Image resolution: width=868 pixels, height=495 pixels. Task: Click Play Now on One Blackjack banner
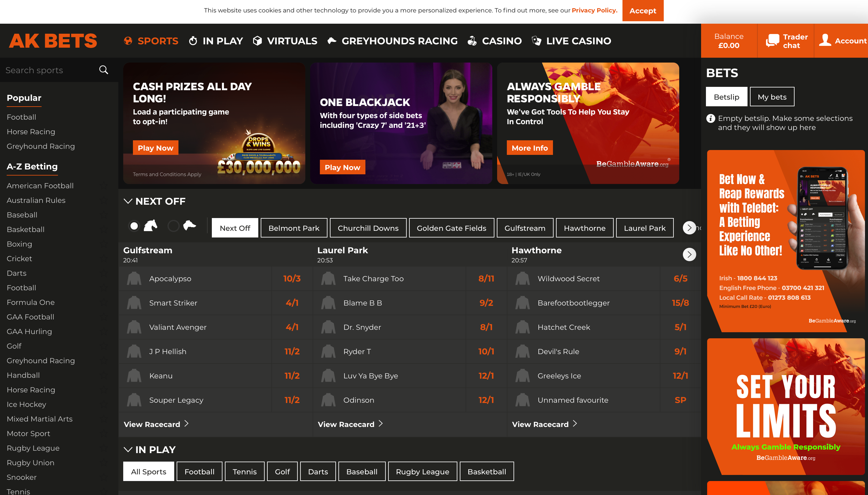[342, 167]
